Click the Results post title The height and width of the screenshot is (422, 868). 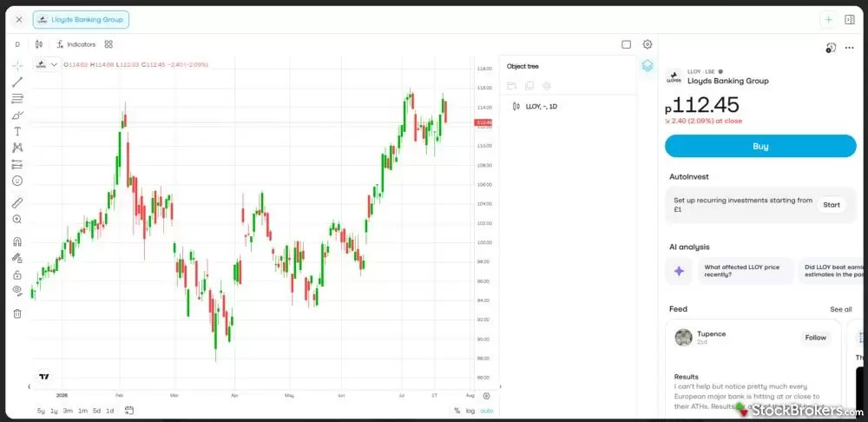coord(686,377)
